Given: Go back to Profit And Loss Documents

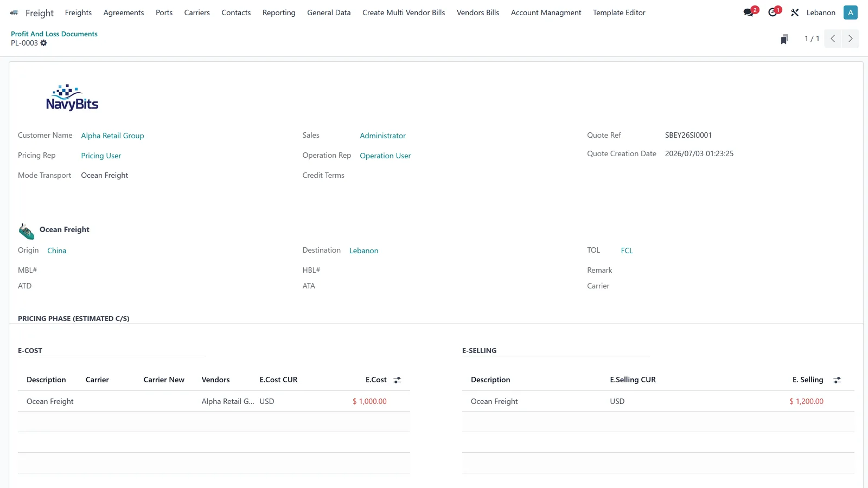Looking at the screenshot, I should pos(54,34).
